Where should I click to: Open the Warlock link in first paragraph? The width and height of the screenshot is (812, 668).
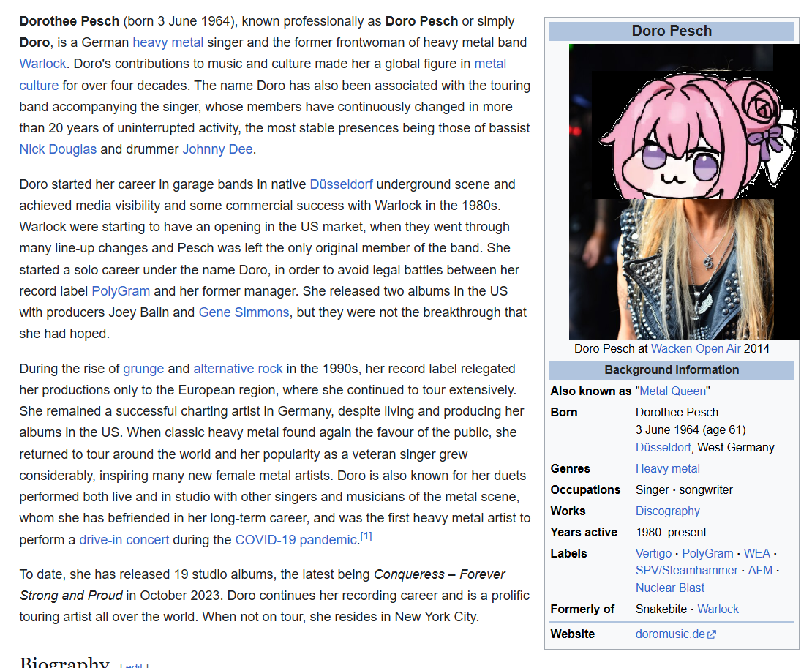(42, 64)
